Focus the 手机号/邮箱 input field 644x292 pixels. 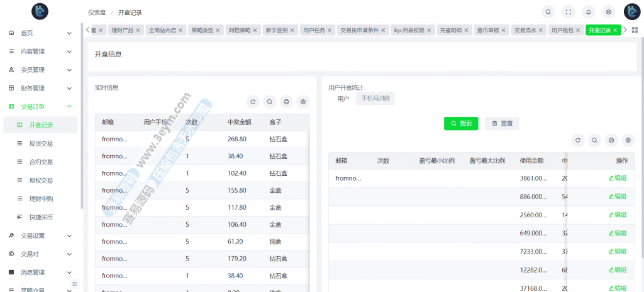coord(375,99)
